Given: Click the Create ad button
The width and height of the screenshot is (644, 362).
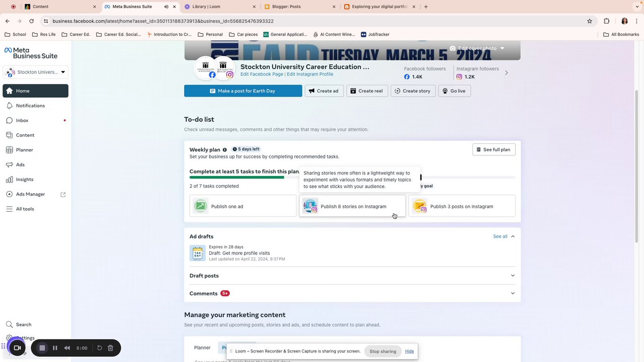Looking at the screenshot, I should pyautogui.click(x=324, y=91).
